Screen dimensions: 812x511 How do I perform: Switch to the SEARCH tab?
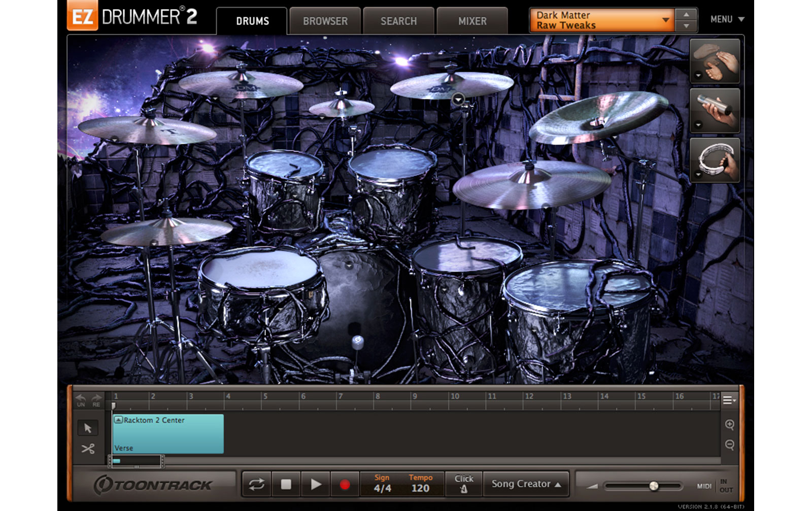(399, 21)
